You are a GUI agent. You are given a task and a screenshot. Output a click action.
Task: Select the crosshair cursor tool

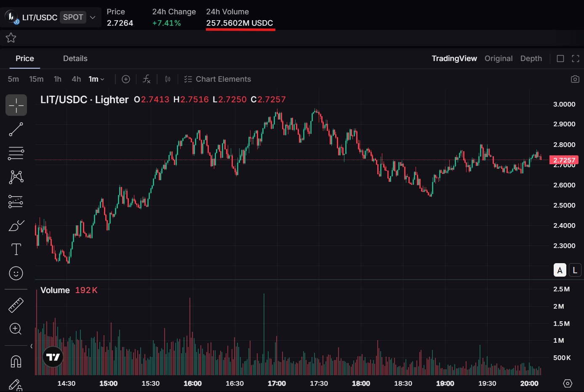[16, 105]
